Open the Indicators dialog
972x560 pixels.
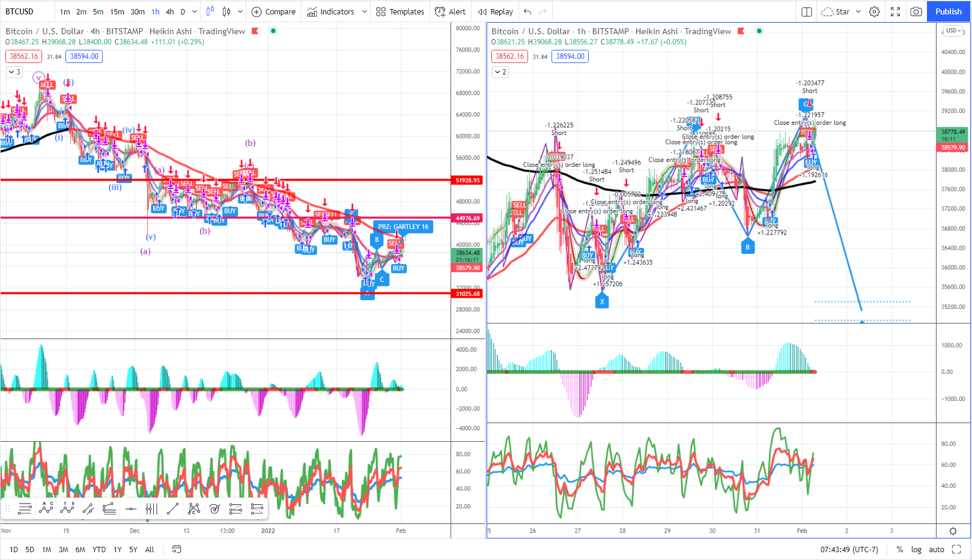tap(331, 11)
